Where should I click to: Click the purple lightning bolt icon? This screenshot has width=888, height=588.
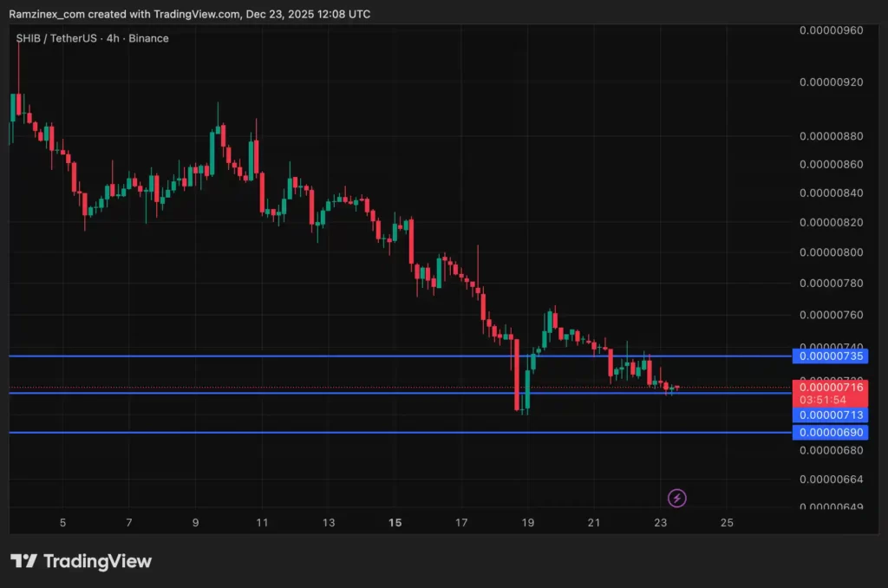pos(677,498)
